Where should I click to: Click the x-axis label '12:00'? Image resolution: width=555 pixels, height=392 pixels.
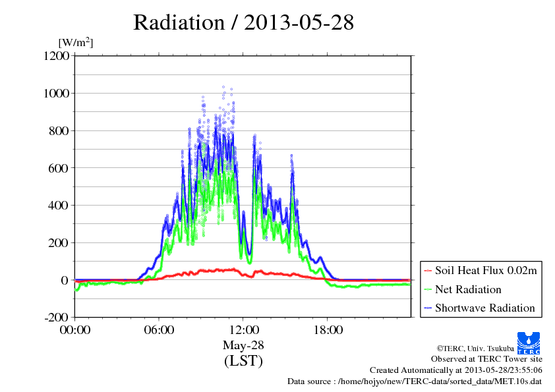[244, 330]
